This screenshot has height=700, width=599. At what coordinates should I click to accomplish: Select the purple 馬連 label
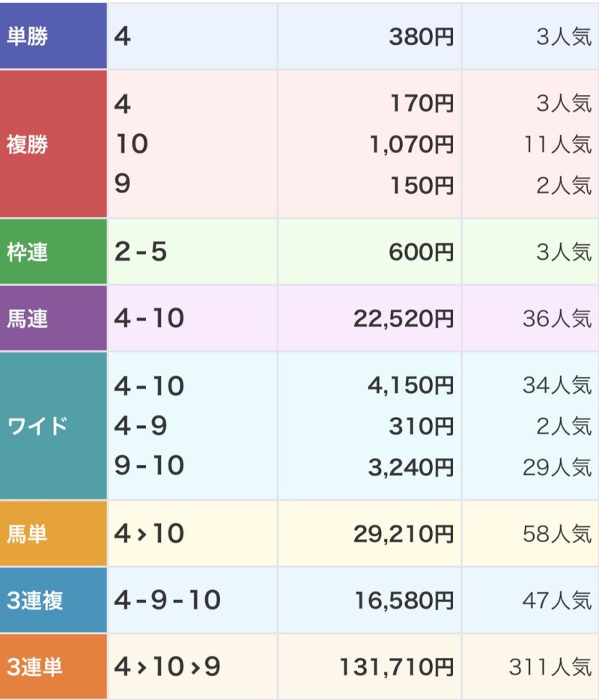point(52,319)
